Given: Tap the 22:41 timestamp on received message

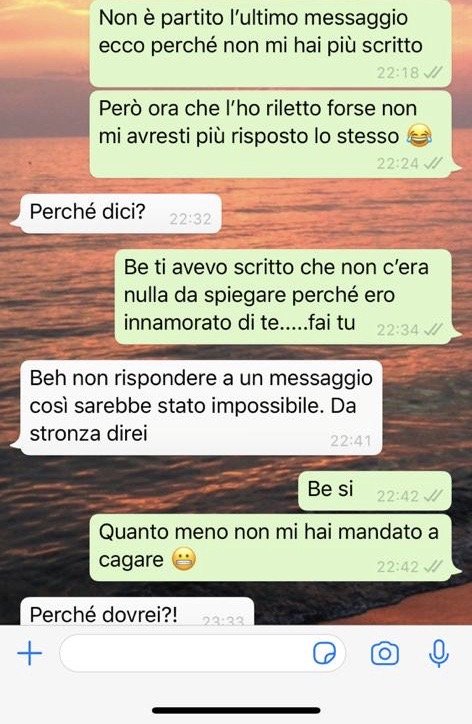Looking at the screenshot, I should pyautogui.click(x=351, y=441).
